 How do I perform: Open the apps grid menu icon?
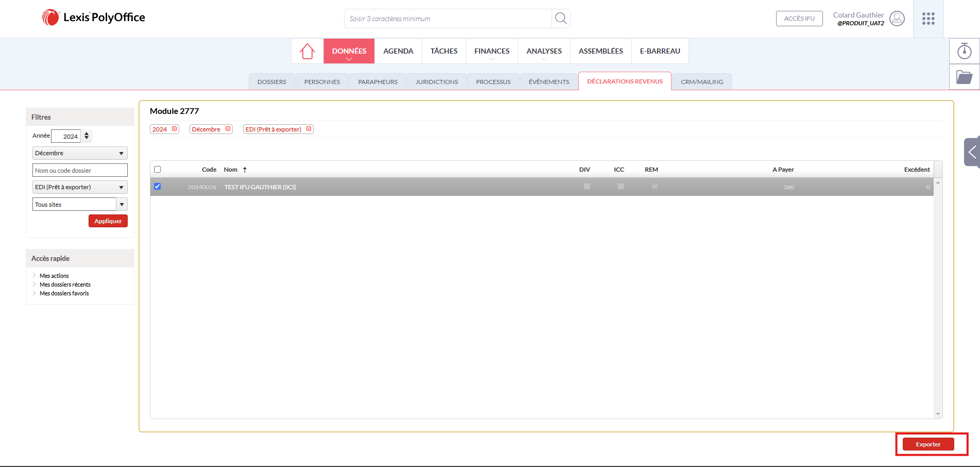coord(928,19)
